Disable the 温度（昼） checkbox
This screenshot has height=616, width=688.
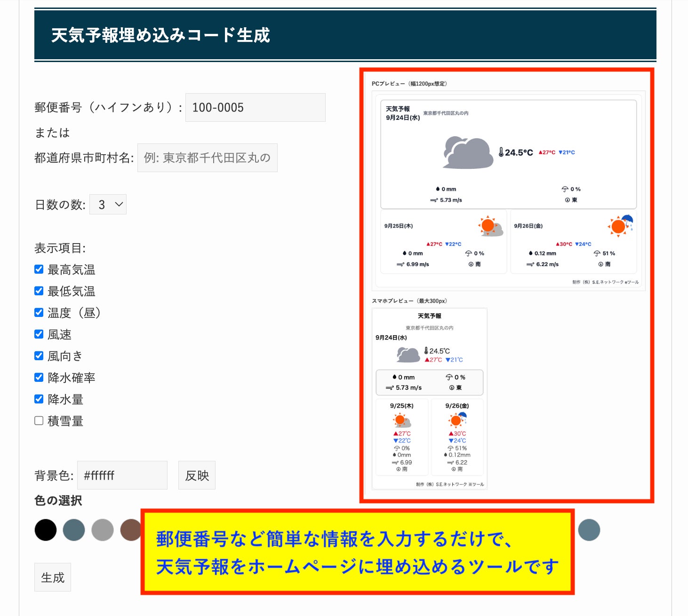(39, 313)
